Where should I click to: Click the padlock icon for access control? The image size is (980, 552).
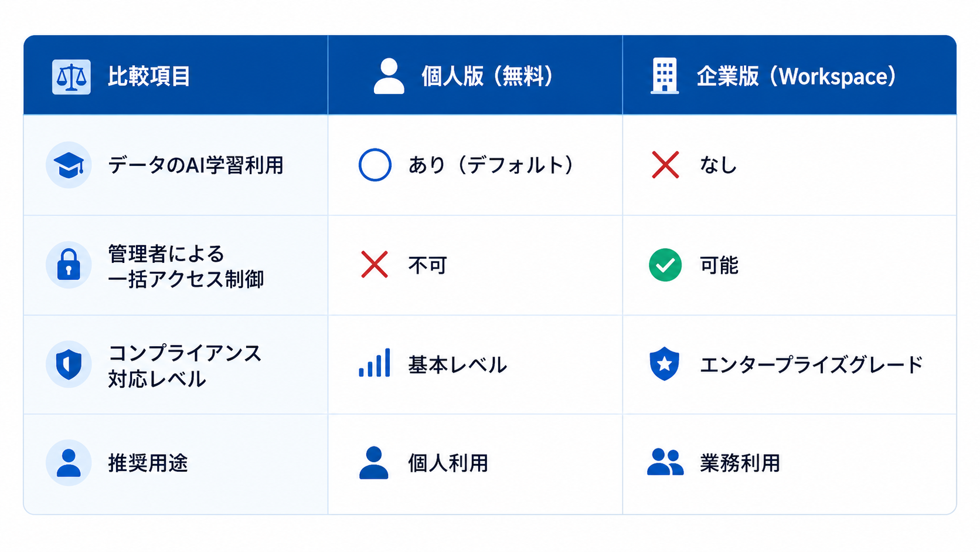69,265
